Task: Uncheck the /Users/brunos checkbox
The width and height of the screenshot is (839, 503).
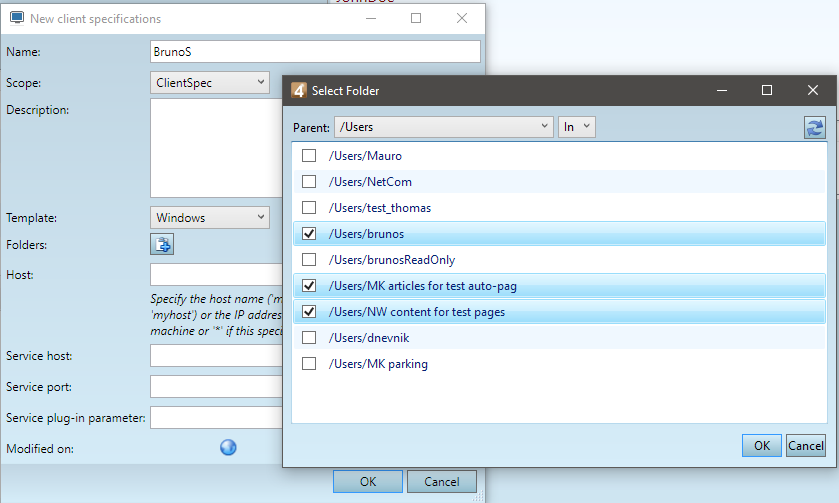Action: click(309, 233)
